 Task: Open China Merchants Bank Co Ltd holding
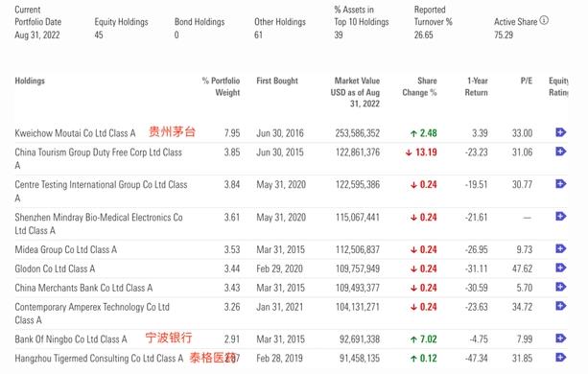click(x=83, y=288)
